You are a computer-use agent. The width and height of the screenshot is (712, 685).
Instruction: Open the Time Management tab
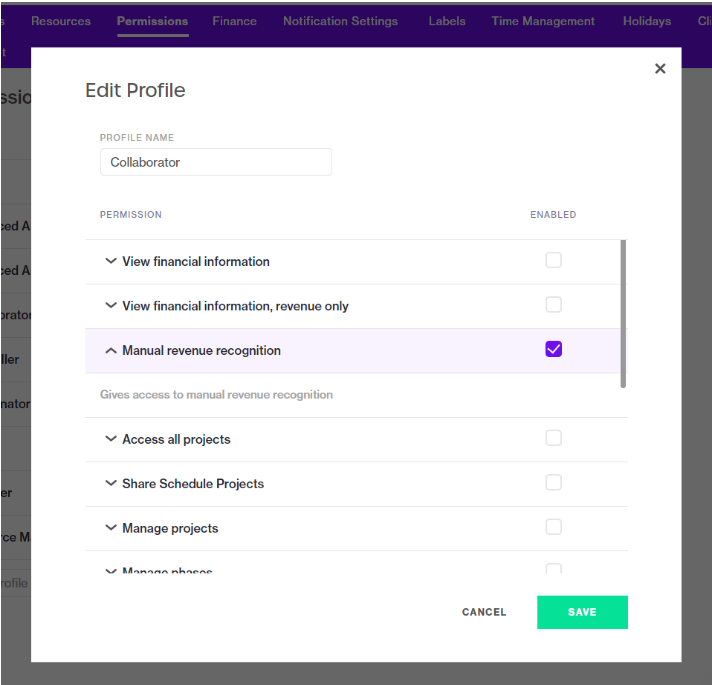point(543,21)
